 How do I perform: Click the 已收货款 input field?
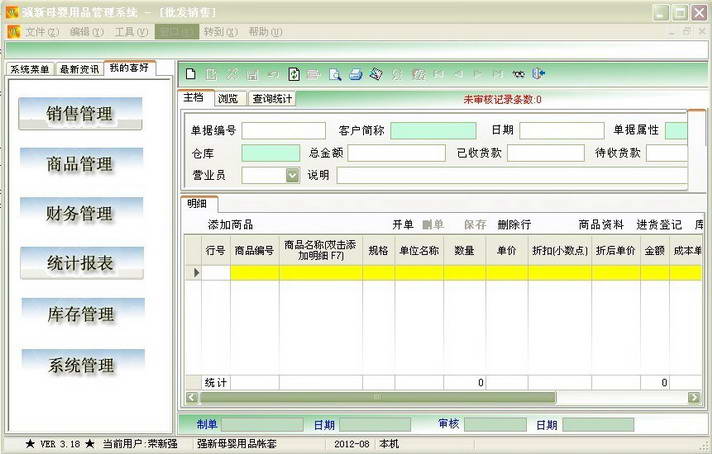tap(546, 153)
